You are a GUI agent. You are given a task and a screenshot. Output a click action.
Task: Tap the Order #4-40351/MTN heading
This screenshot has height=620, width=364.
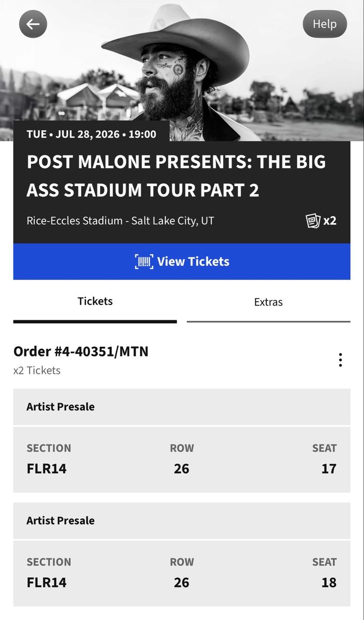(81, 351)
